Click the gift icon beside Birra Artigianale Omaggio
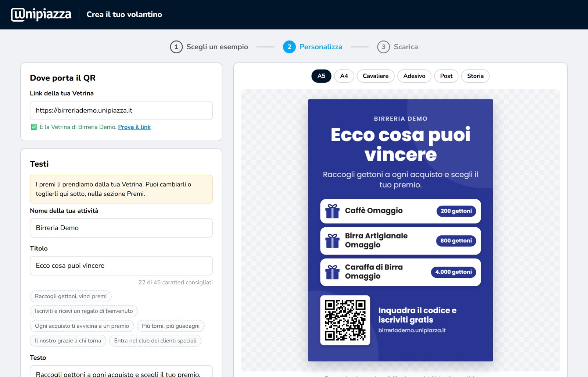 [333, 241]
